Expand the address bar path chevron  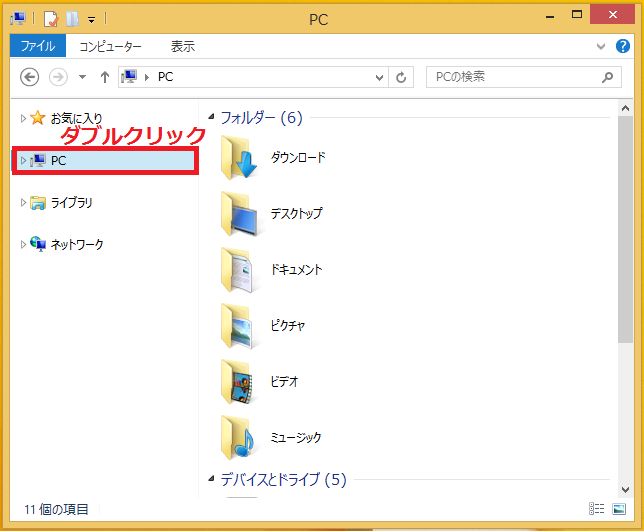point(147,77)
